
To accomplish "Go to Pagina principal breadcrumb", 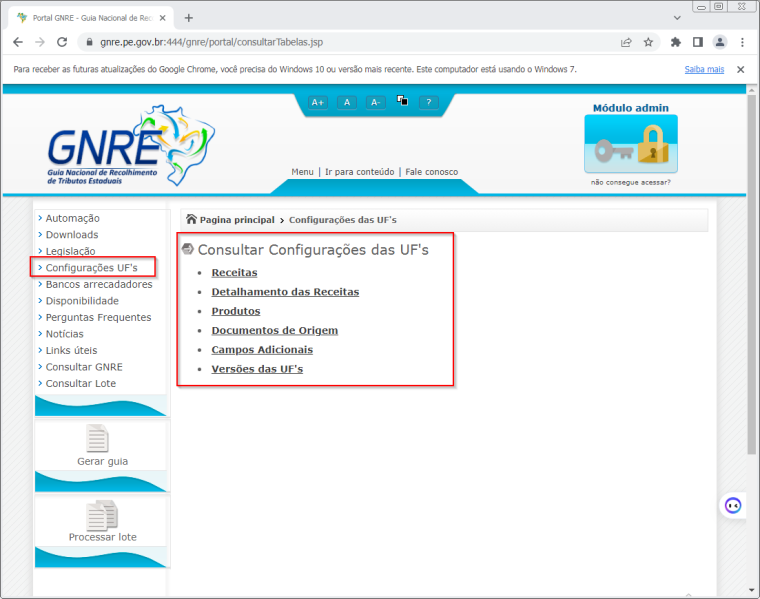I will click(237, 220).
